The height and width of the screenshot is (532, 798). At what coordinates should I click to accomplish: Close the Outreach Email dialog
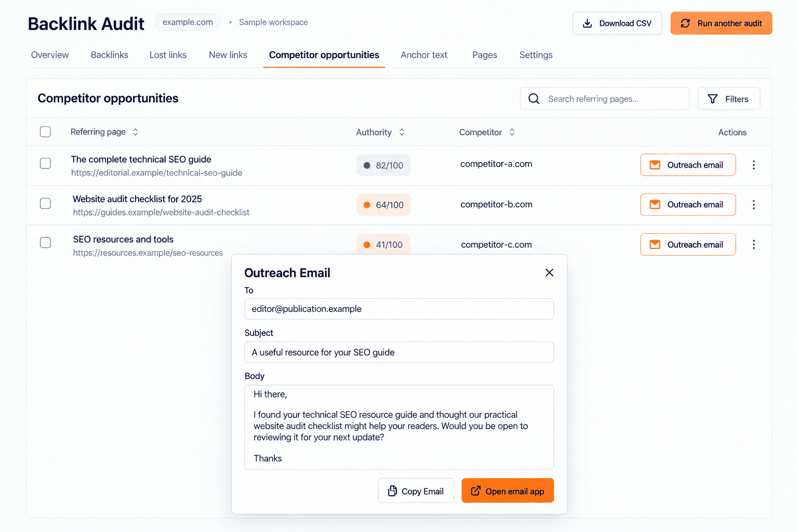click(549, 273)
